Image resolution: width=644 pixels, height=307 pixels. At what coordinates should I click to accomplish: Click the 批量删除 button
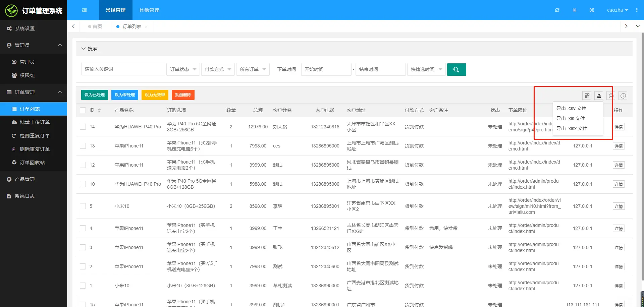[183, 95]
